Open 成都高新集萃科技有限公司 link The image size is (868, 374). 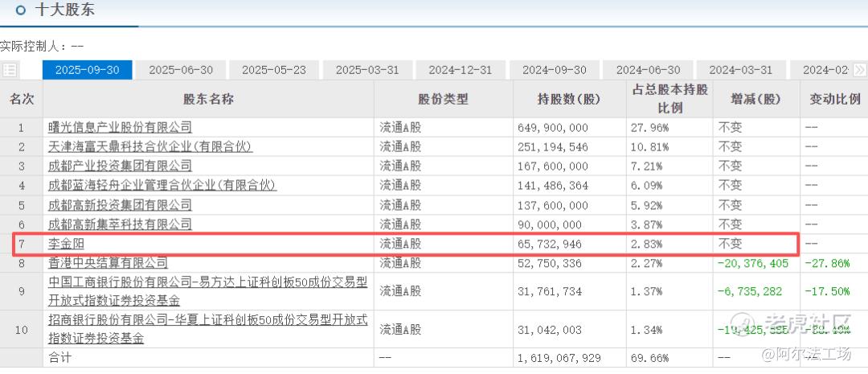[x=120, y=224]
